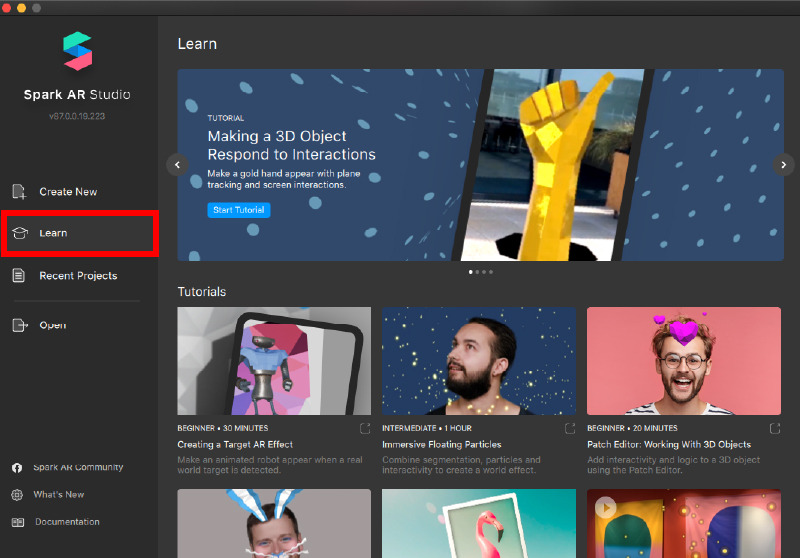Click the Create New document icon

[19, 192]
